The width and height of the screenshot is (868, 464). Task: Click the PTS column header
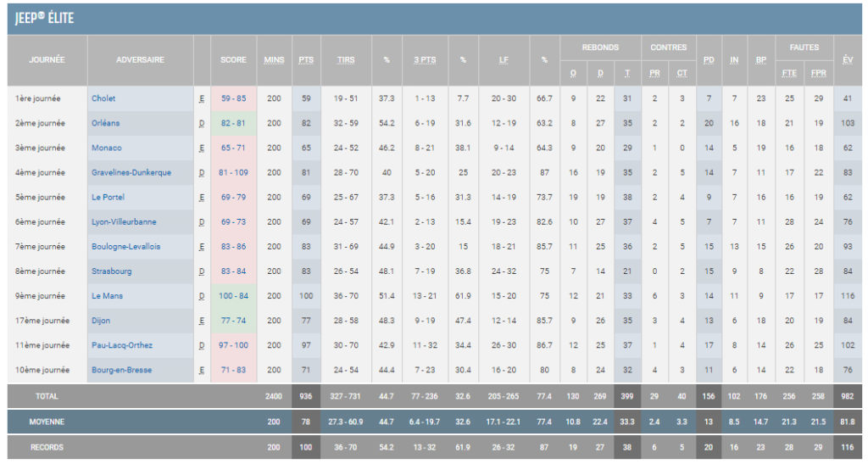(306, 59)
